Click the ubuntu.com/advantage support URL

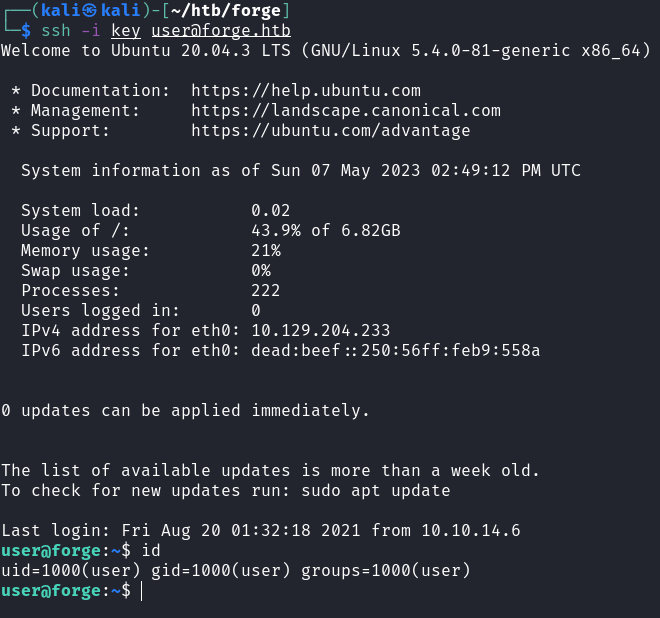tap(330, 131)
